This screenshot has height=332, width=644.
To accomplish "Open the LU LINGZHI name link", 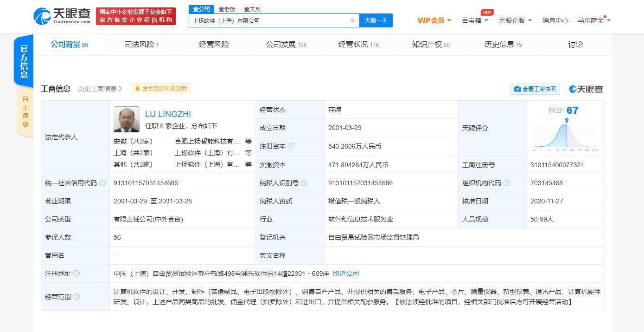I will tap(168, 114).
